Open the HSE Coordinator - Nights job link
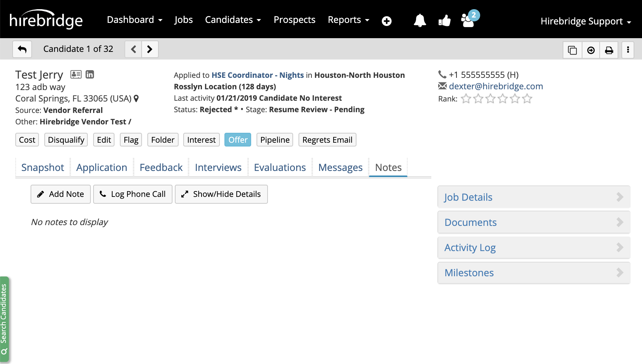Viewport: 642px width, 364px height. [258, 75]
